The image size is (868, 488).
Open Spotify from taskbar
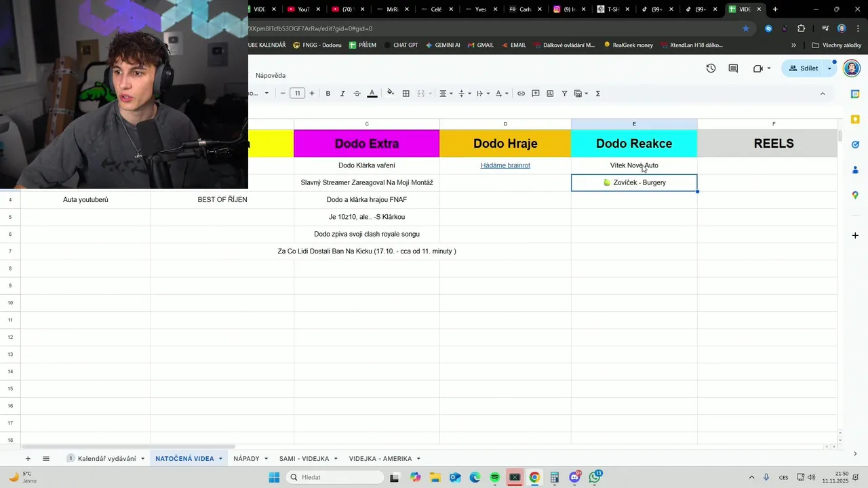coord(495,477)
